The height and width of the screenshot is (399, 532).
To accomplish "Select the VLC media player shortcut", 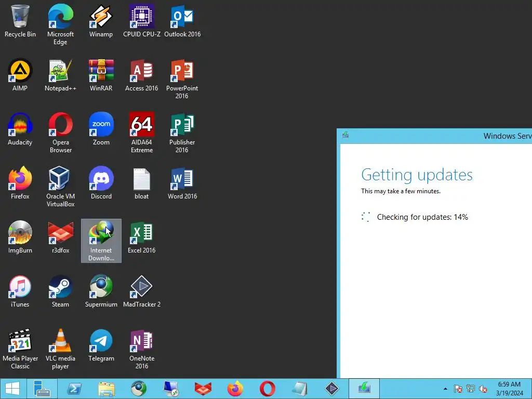I will pyautogui.click(x=60, y=349).
